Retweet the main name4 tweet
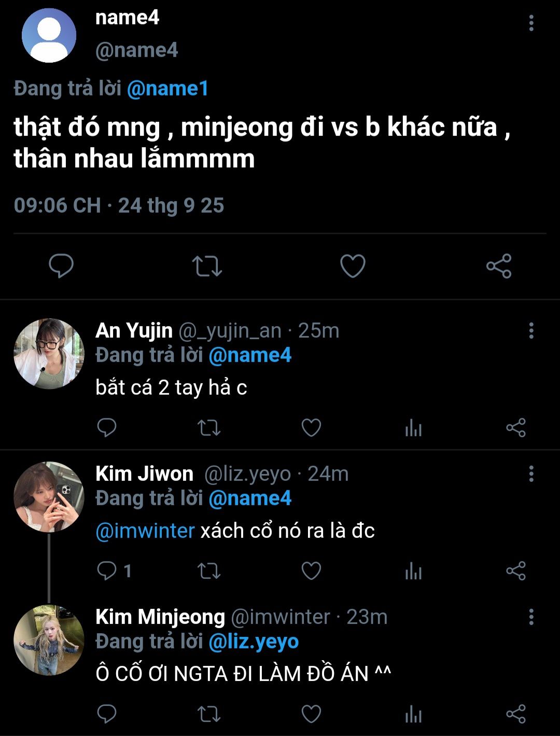The width and height of the screenshot is (560, 736). (x=207, y=266)
